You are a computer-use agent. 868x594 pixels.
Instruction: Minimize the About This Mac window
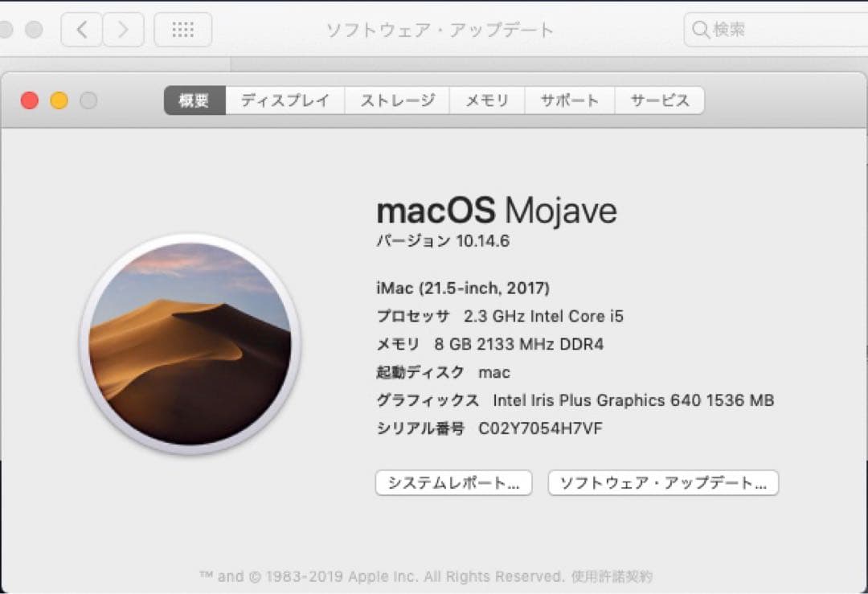click(59, 100)
